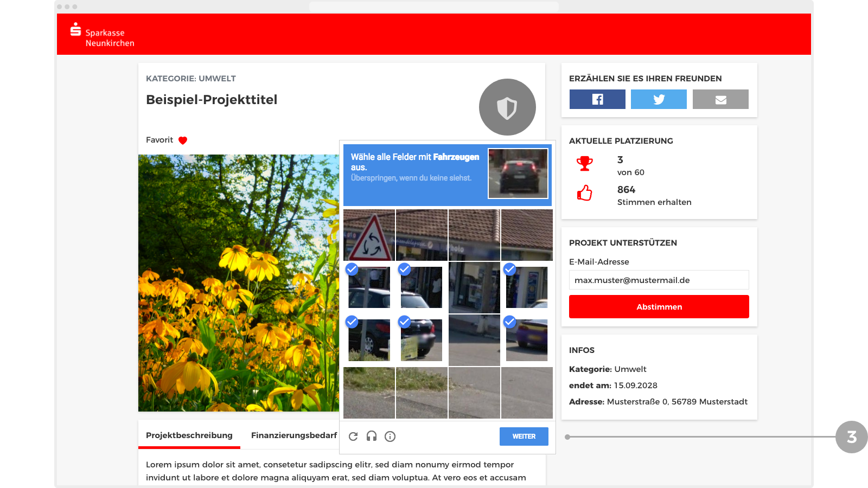Share project via Twitter icon
Viewport: 868px width, 488px height.
[659, 99]
